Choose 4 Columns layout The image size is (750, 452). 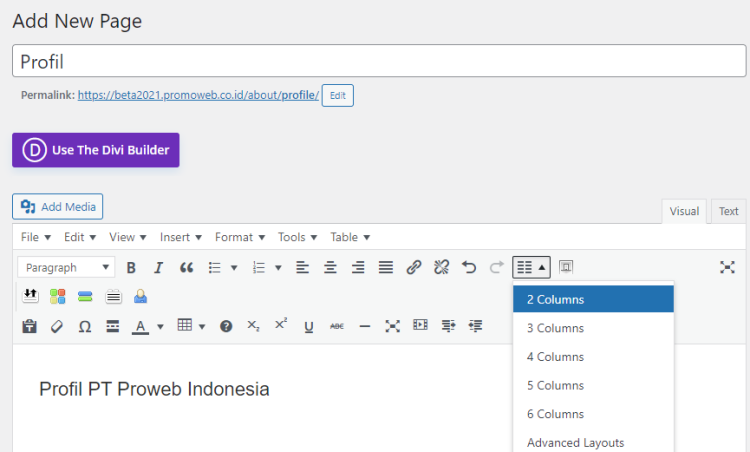[x=593, y=357]
